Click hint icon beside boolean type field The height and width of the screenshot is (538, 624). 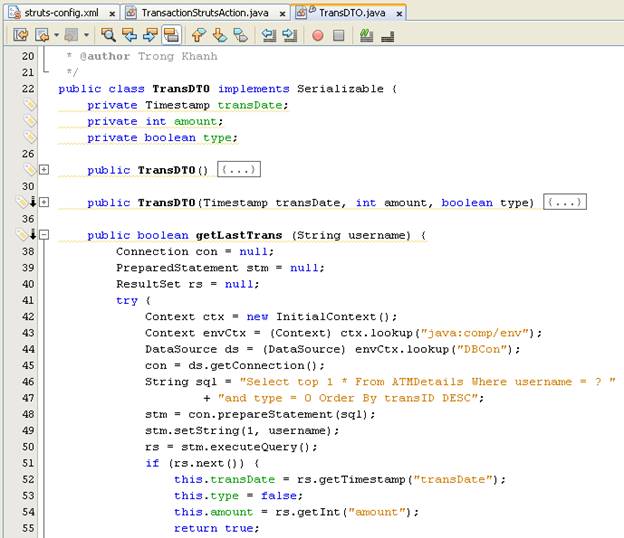point(29,137)
